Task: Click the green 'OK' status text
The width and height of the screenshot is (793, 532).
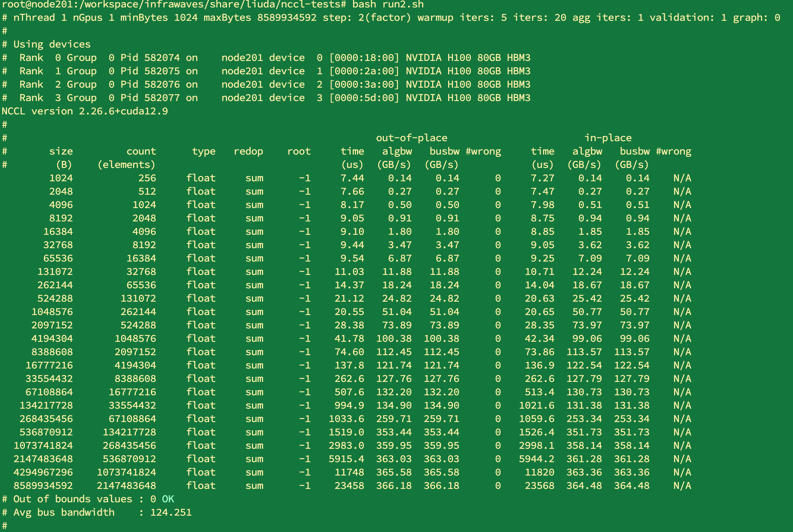Action: click(168, 499)
